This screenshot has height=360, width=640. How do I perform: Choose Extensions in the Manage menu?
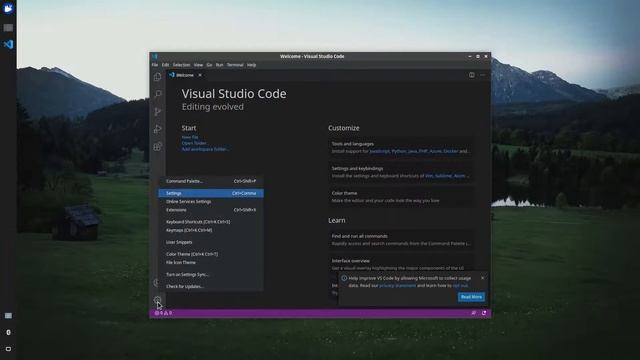tap(211, 210)
